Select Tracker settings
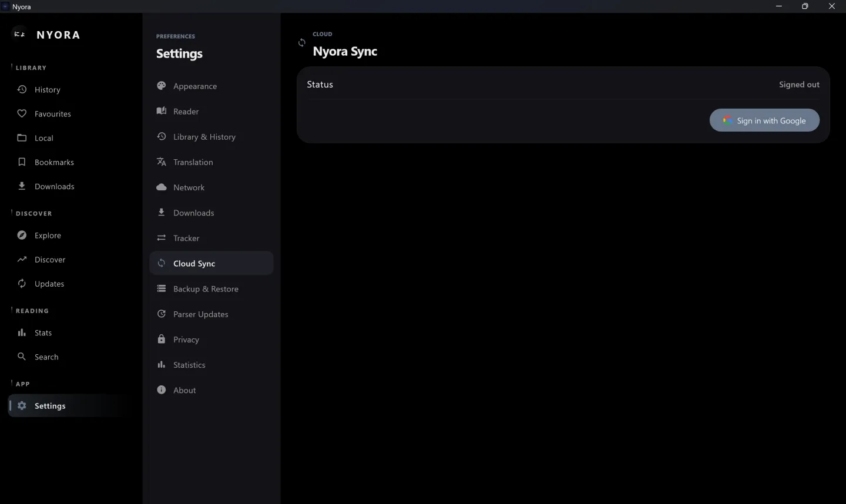Viewport: 846px width, 504px height. (x=211, y=238)
